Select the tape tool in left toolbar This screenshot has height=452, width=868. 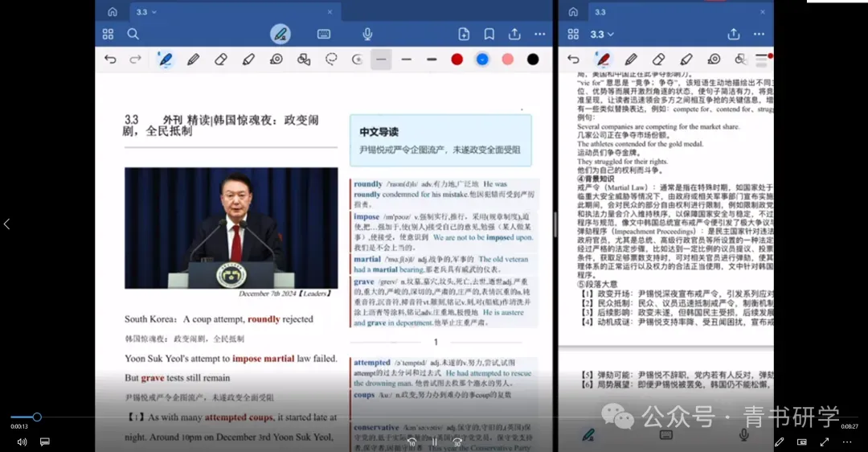276,60
